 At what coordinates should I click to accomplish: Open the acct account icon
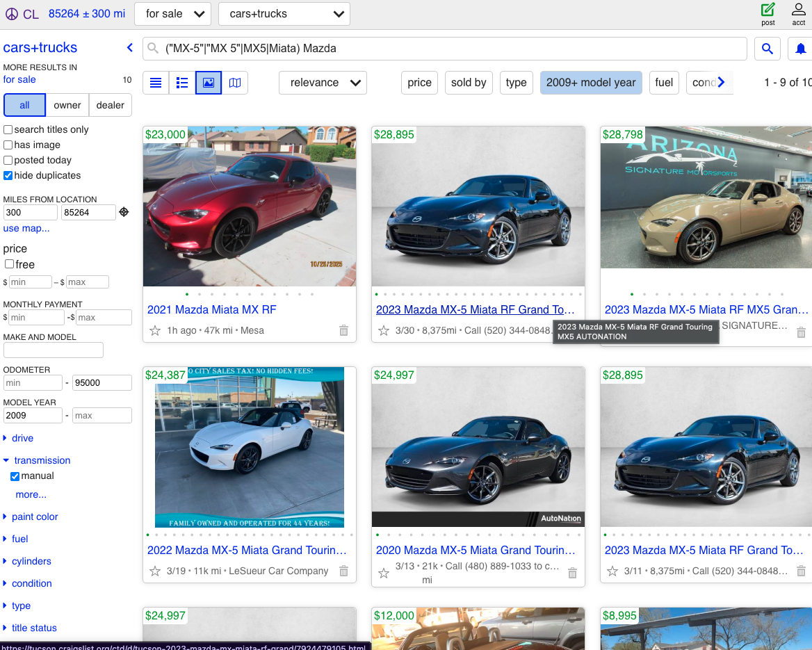pos(799,14)
